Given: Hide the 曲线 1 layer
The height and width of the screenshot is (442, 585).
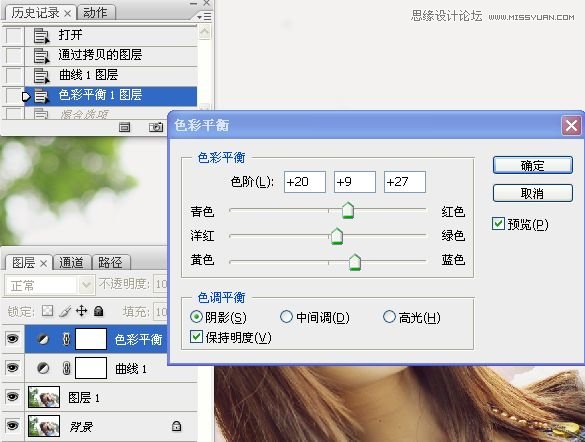Looking at the screenshot, I should click(x=12, y=368).
